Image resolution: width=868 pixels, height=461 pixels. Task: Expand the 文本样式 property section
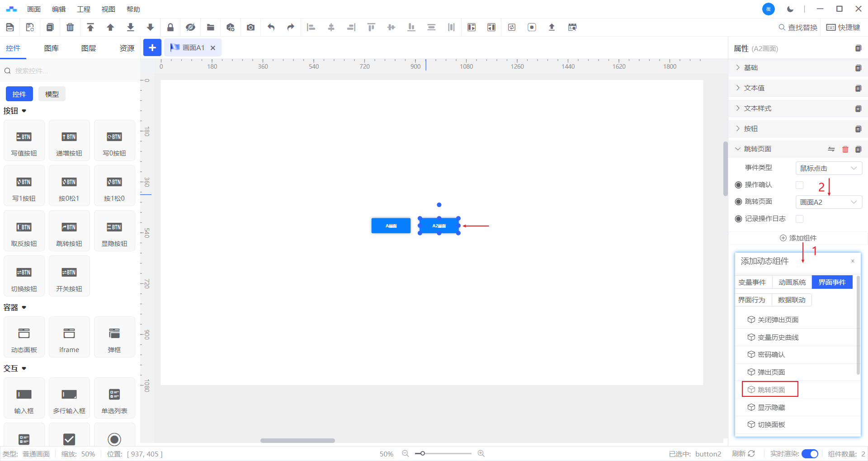point(758,108)
